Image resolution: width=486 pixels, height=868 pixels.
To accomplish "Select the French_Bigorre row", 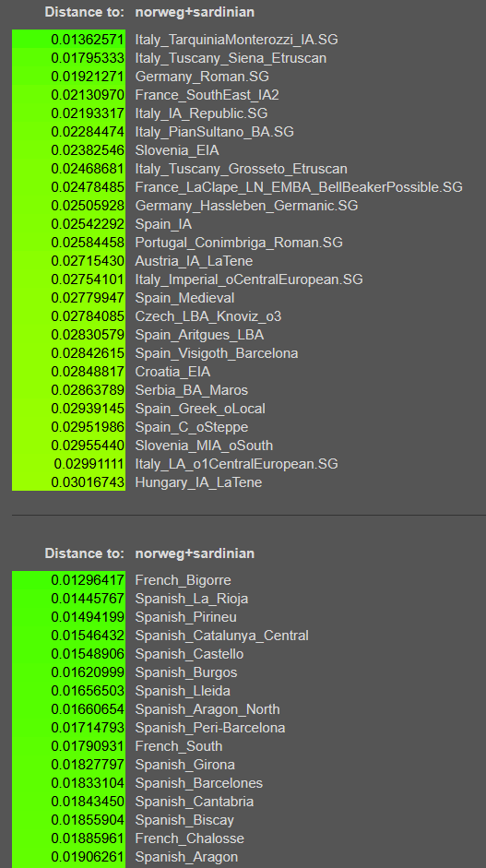I will pos(184,580).
